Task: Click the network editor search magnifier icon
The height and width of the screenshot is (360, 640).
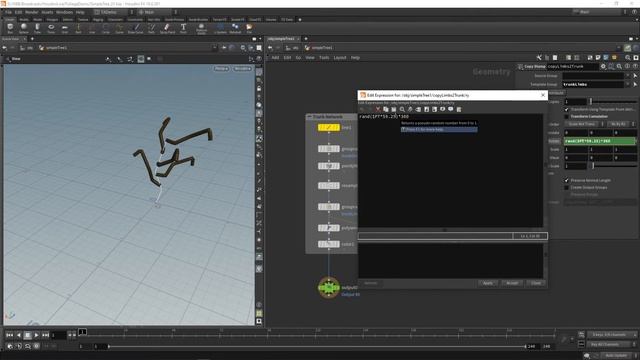Action: click(x=628, y=58)
